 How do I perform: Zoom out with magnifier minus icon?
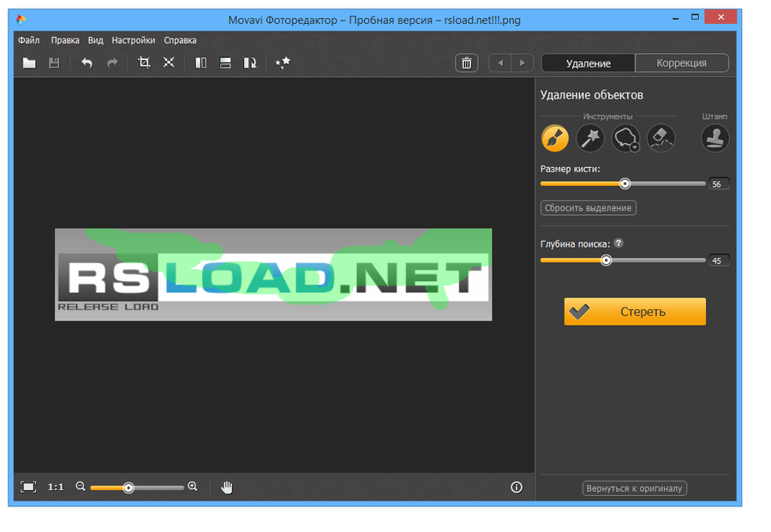(x=81, y=487)
